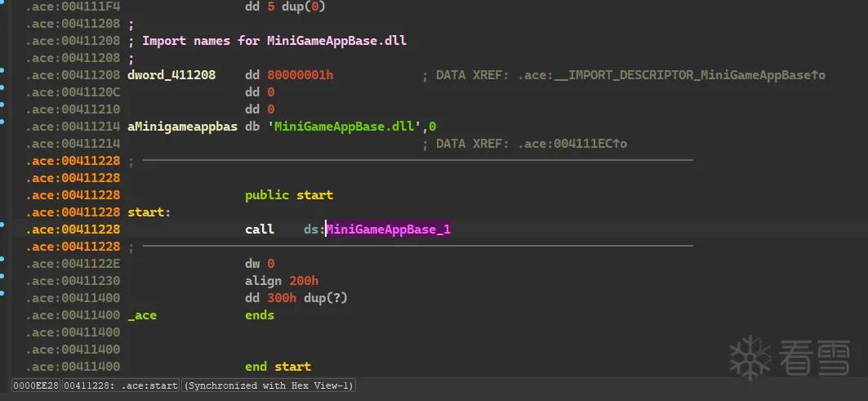Toggle breakpoint dot beside the call instruction line
Viewport: 868px width, 401px height.
tap(2, 225)
